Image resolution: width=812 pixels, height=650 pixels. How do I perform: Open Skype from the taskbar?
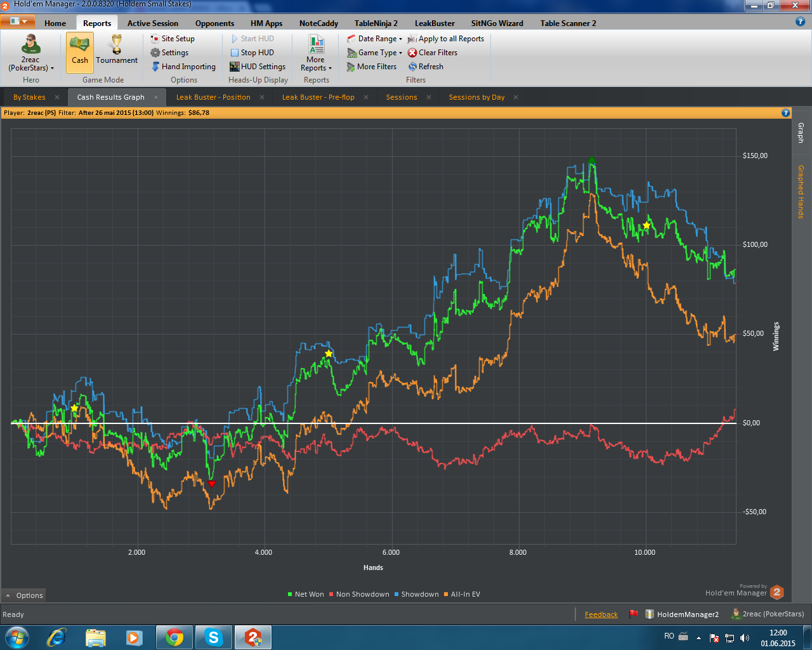tap(214, 637)
